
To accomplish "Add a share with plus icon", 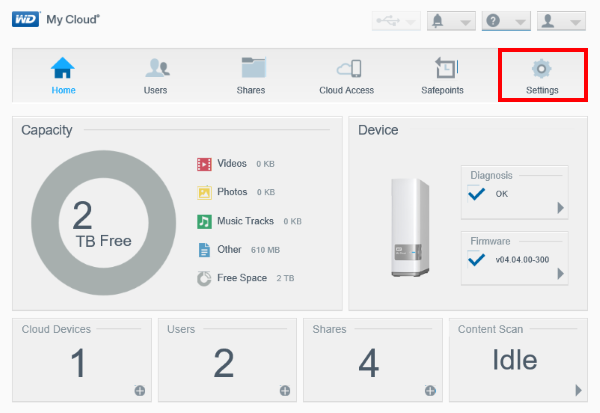I will coord(430,391).
